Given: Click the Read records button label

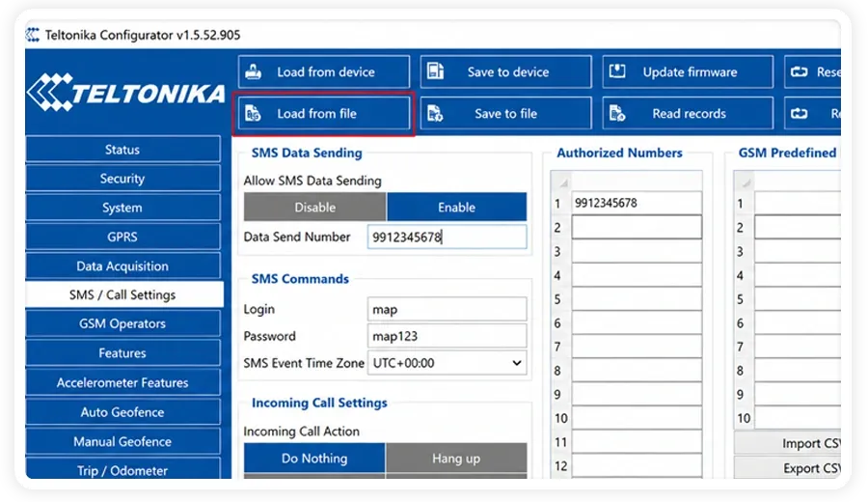Looking at the screenshot, I should 689,114.
